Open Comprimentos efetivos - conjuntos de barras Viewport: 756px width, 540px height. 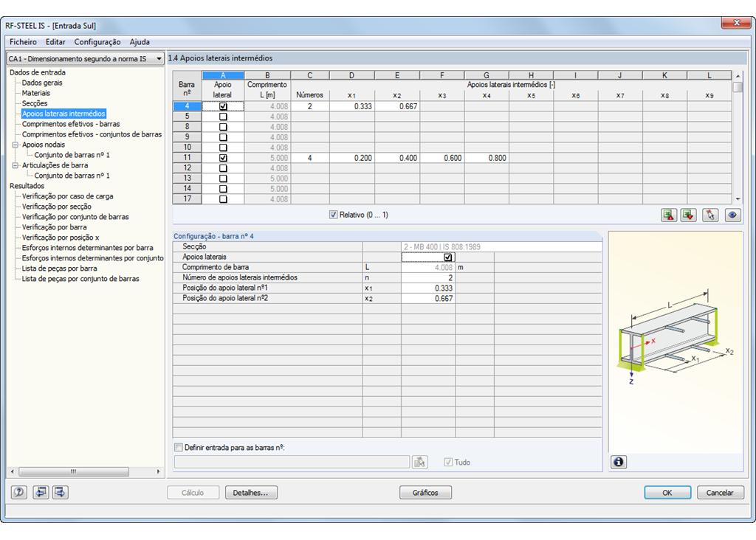coord(92,134)
